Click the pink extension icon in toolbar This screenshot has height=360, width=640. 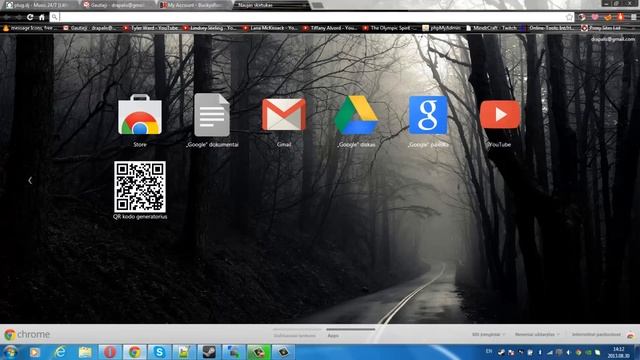pyautogui.click(x=595, y=17)
